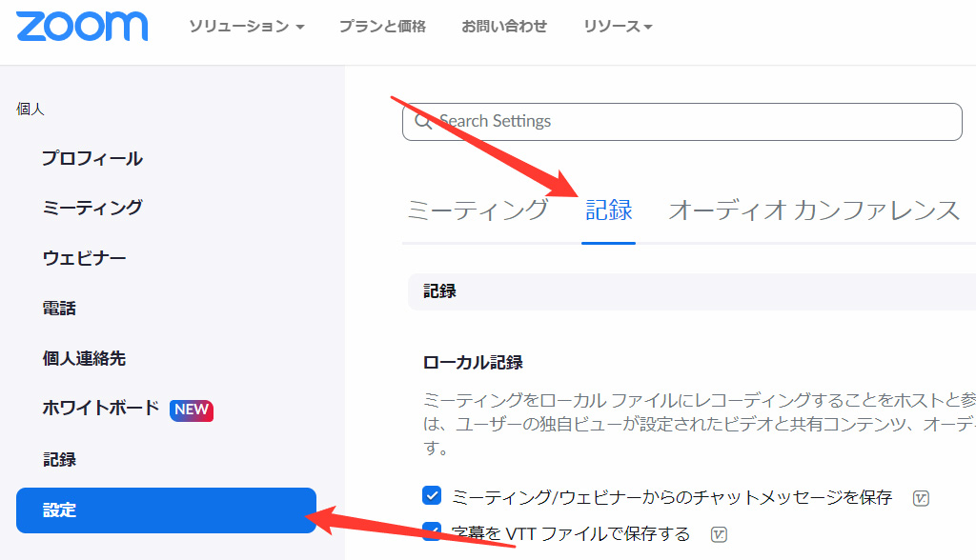Expand the ソリューション dropdown menu
Viewport: 976px width, 560px height.
pos(246,27)
